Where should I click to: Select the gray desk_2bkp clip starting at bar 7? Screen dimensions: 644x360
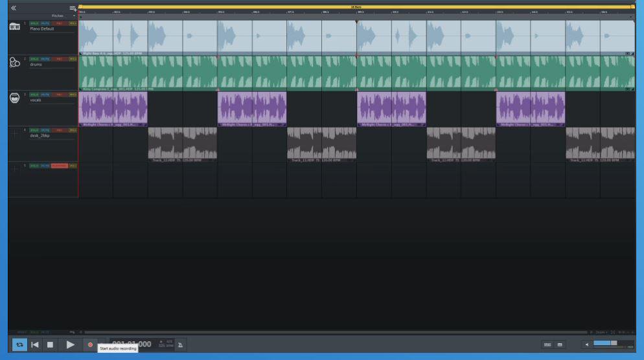pyautogui.click(x=321, y=144)
